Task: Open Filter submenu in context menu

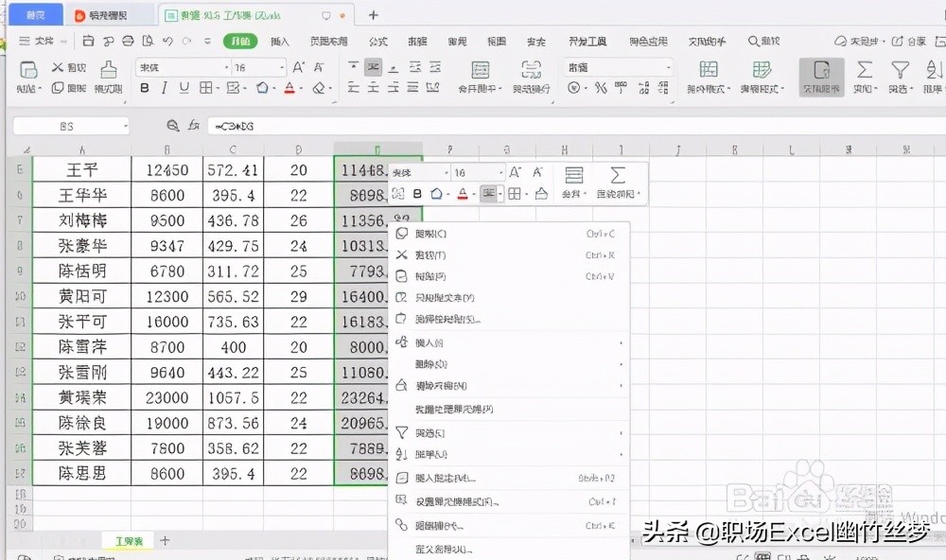Action: [510, 432]
